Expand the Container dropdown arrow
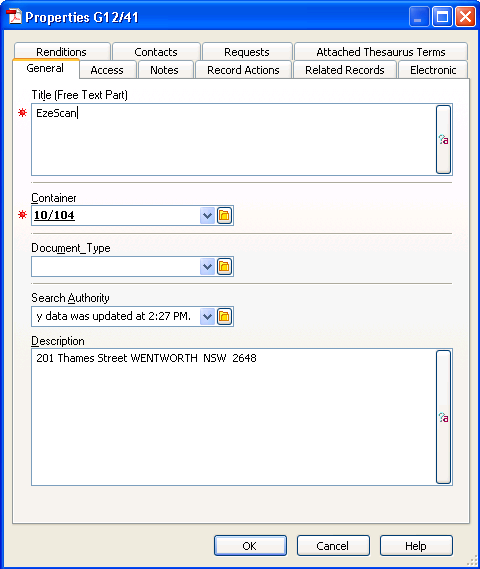Viewport: 480px width, 569px height. point(208,216)
